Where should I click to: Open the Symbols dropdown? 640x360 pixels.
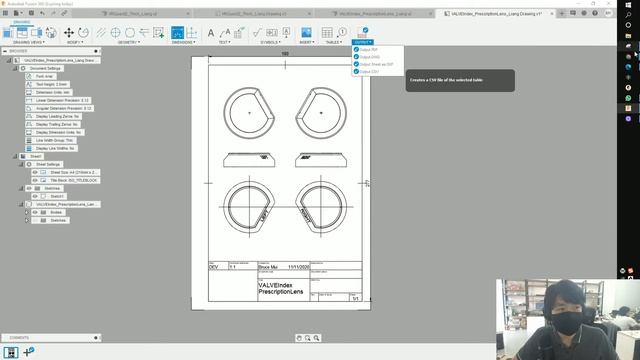pos(271,42)
